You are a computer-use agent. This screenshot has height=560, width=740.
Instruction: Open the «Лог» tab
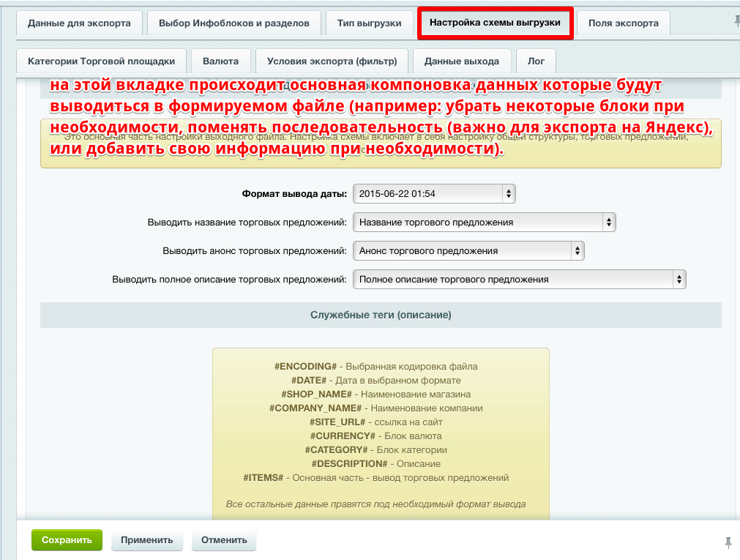536,61
